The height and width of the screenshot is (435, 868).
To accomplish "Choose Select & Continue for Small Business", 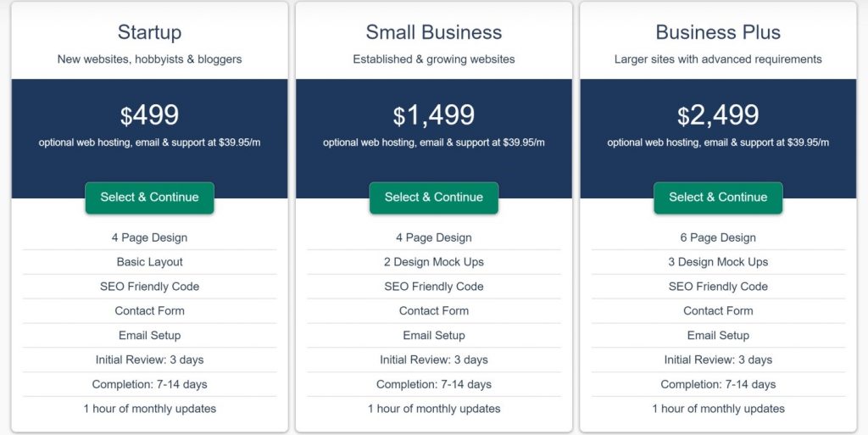I will [x=434, y=198].
